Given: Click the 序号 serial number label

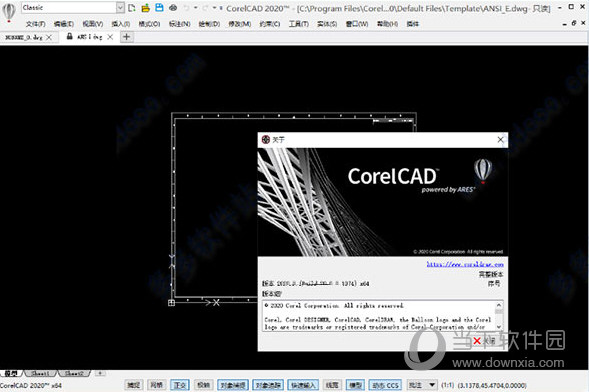Looking at the screenshot, I should point(494,283).
